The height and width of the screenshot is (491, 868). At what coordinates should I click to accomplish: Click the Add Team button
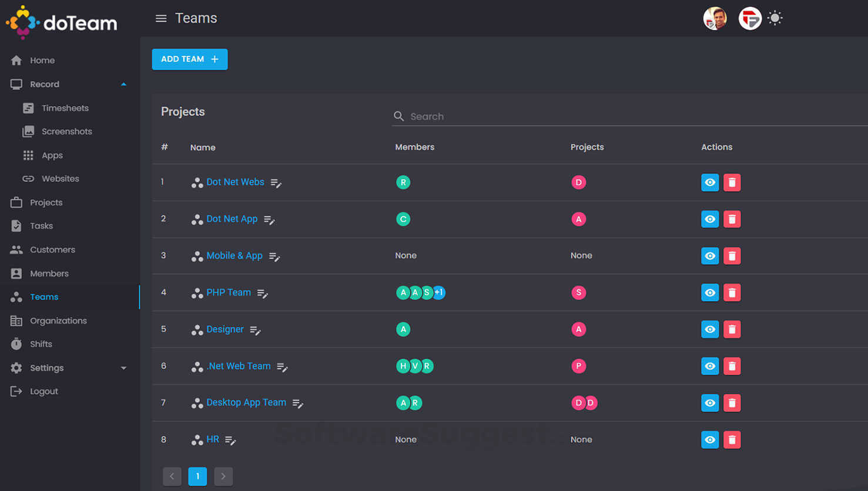pyautogui.click(x=189, y=59)
